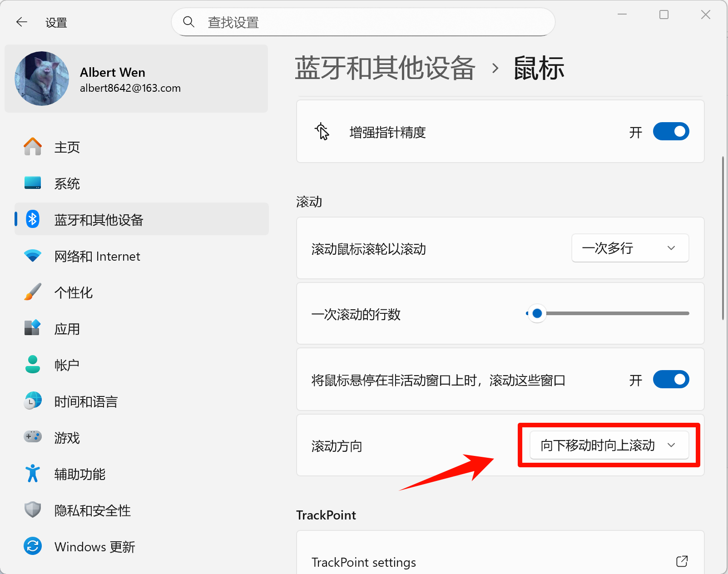Click the back arrow icon
This screenshot has width=728, height=574.
(x=21, y=22)
